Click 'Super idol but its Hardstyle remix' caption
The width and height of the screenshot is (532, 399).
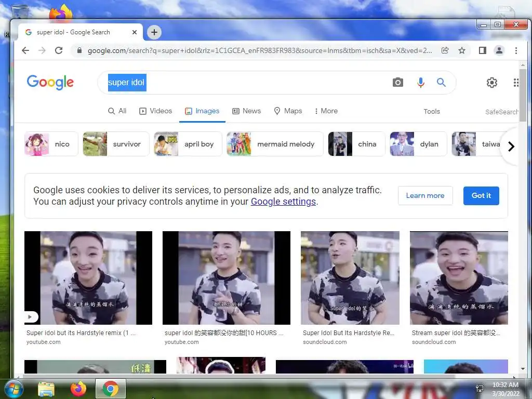(81, 333)
